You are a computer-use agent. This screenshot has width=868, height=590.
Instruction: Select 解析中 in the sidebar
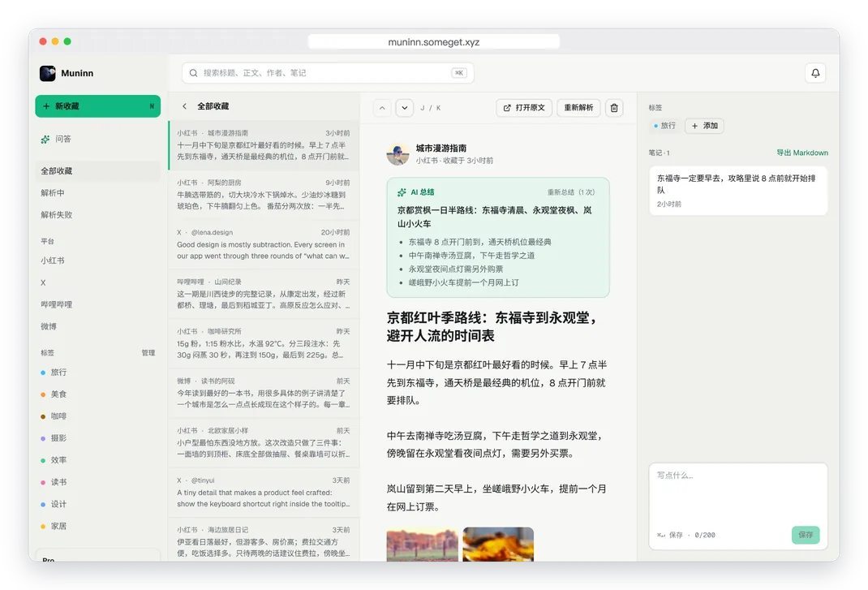pos(98,193)
